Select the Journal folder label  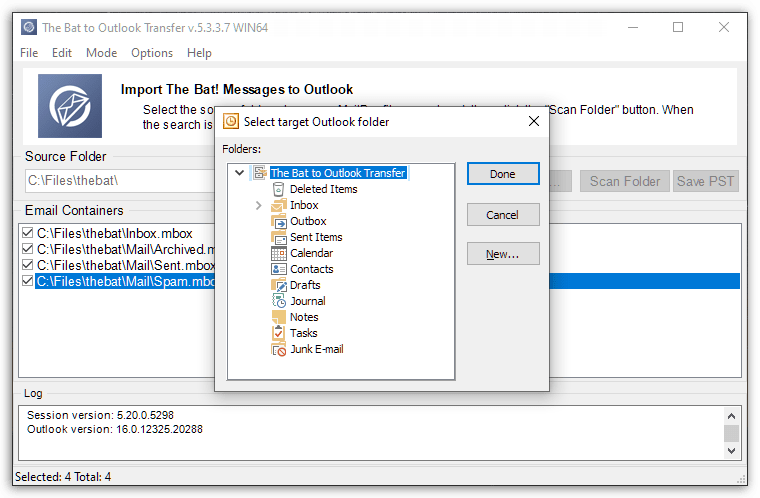pyautogui.click(x=308, y=301)
